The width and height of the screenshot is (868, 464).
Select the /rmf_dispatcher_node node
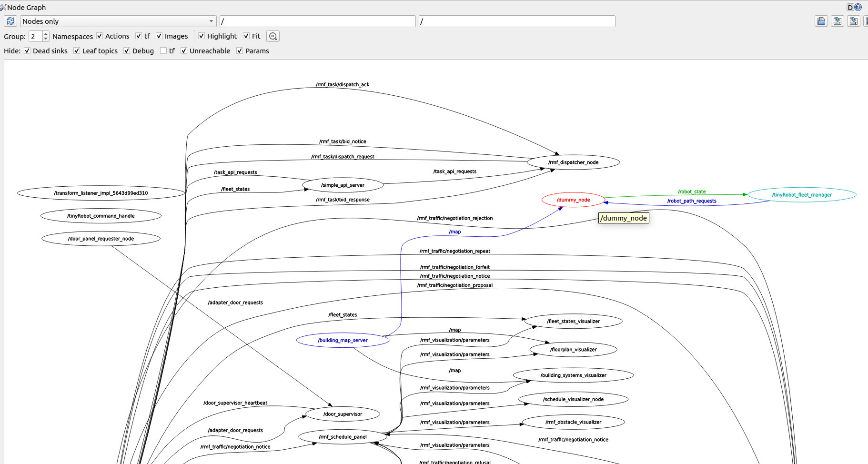[573, 162]
